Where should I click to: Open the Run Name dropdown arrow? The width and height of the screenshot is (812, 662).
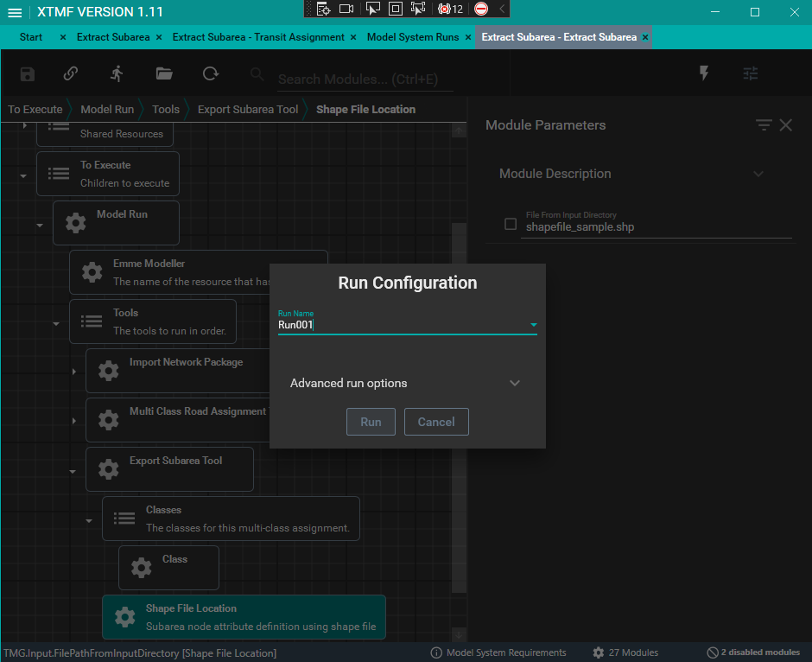pyautogui.click(x=533, y=325)
